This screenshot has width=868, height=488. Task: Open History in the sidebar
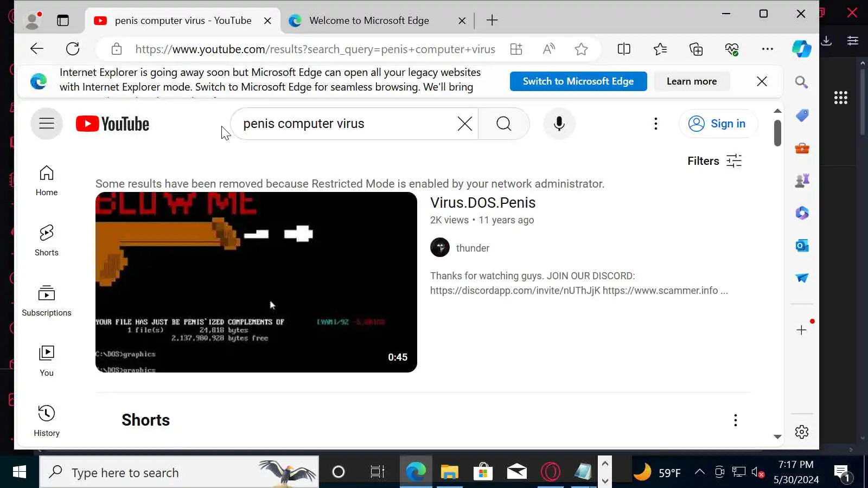47,421
